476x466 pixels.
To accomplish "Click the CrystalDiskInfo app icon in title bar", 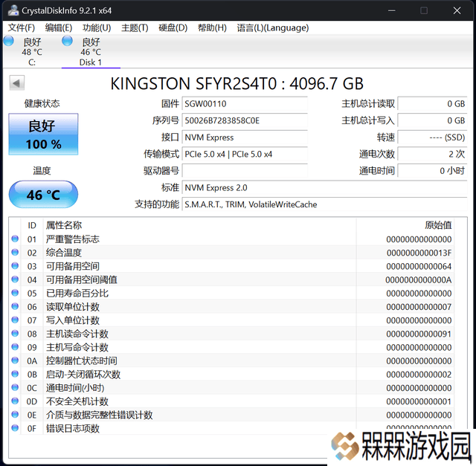I will point(13,10).
